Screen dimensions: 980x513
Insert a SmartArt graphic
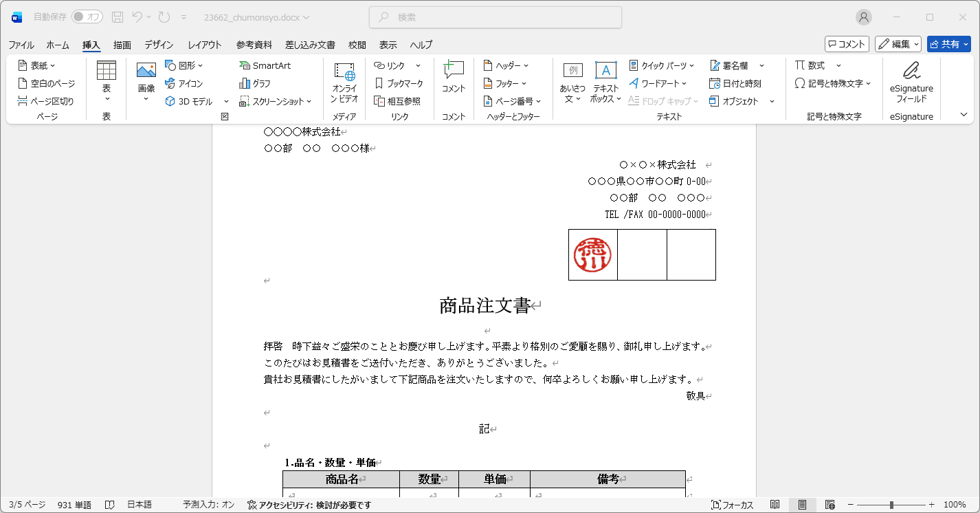click(x=265, y=65)
